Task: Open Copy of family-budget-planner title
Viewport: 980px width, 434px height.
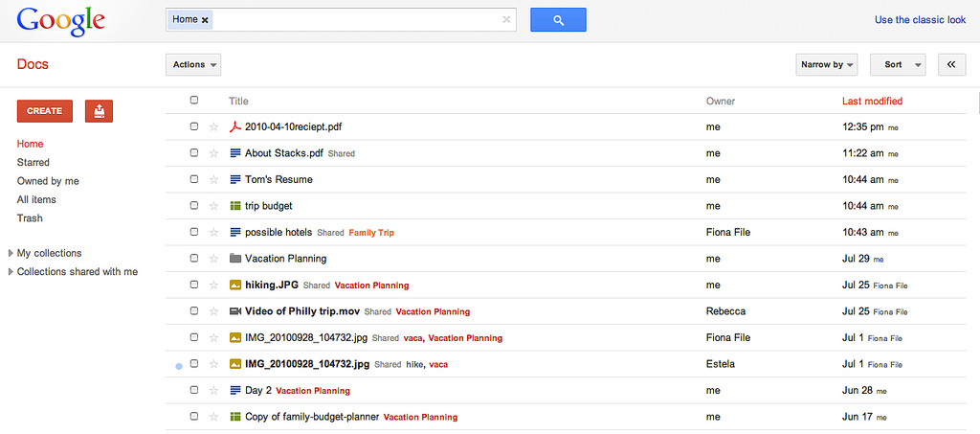Action: click(x=312, y=417)
